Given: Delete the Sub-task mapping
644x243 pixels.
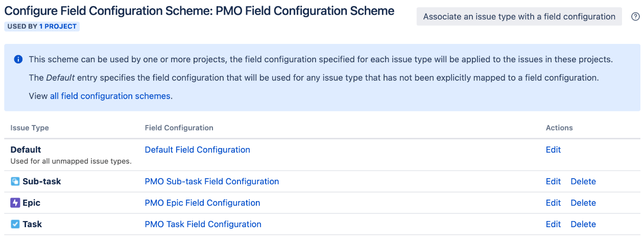Looking at the screenshot, I should (x=583, y=181).
